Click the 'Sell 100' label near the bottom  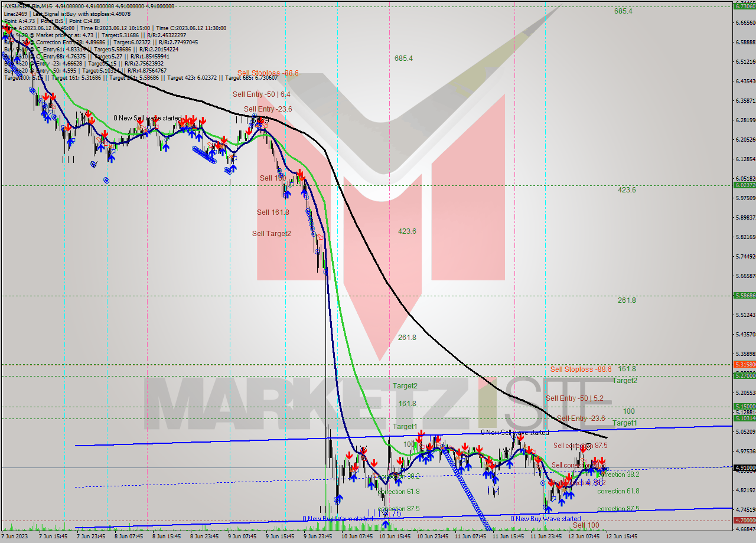(586, 525)
